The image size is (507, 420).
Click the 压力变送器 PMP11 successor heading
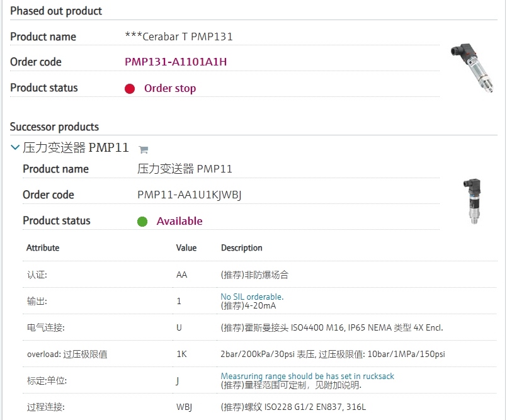(x=76, y=148)
